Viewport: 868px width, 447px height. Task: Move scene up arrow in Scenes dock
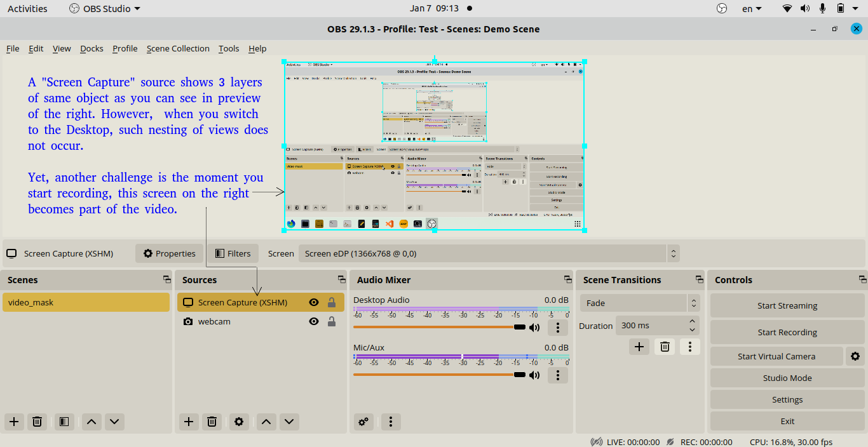pos(91,422)
